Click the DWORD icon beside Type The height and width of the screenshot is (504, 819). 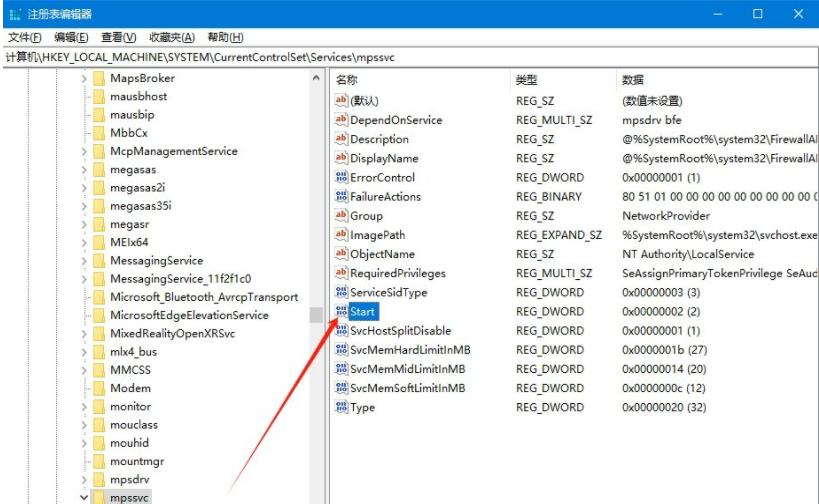(x=341, y=407)
